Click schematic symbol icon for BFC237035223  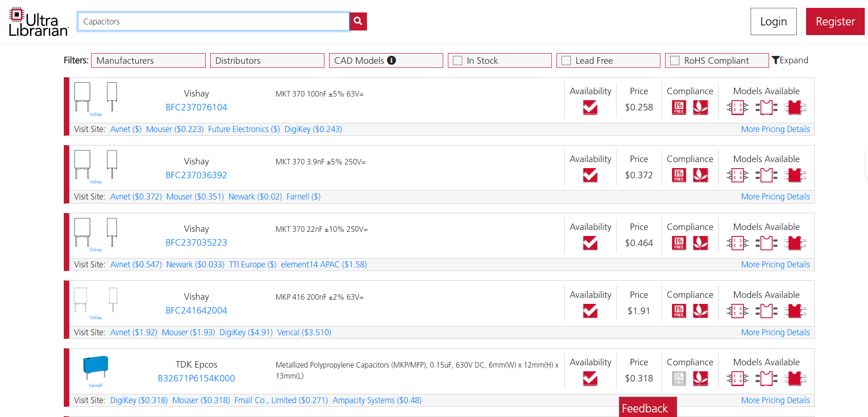[x=738, y=243]
